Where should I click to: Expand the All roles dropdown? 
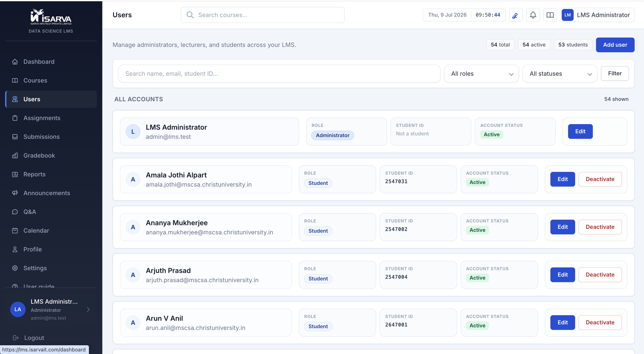(481, 74)
